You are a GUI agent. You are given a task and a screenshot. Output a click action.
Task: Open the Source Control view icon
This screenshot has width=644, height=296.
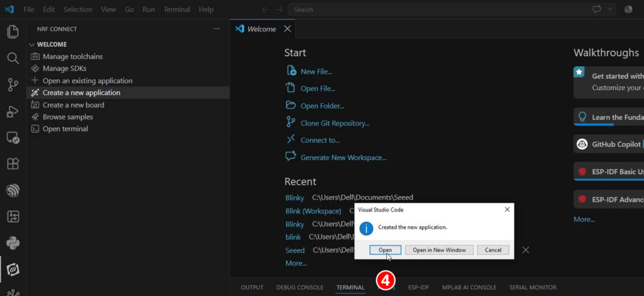(x=13, y=85)
